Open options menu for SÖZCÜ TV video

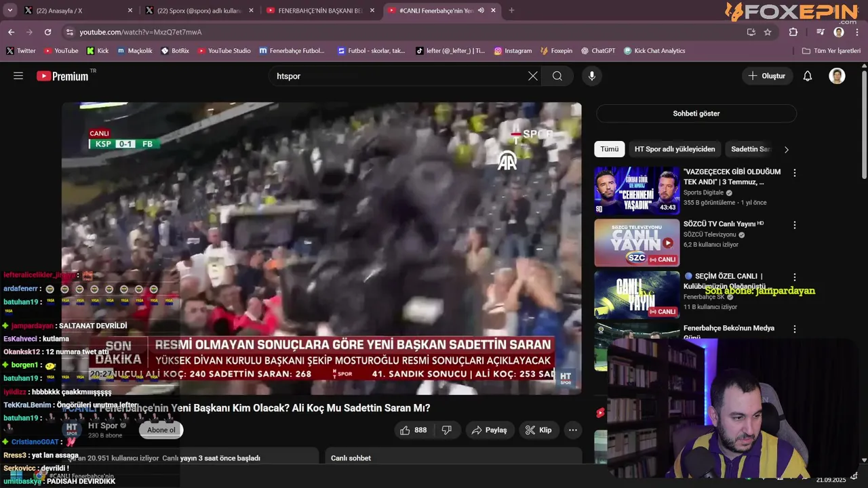[795, 225]
